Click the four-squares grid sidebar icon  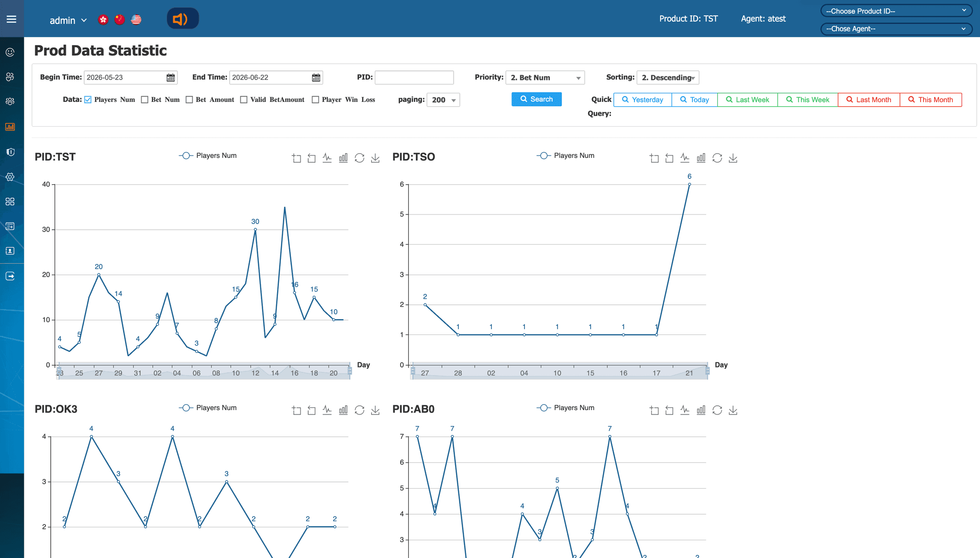(x=10, y=201)
